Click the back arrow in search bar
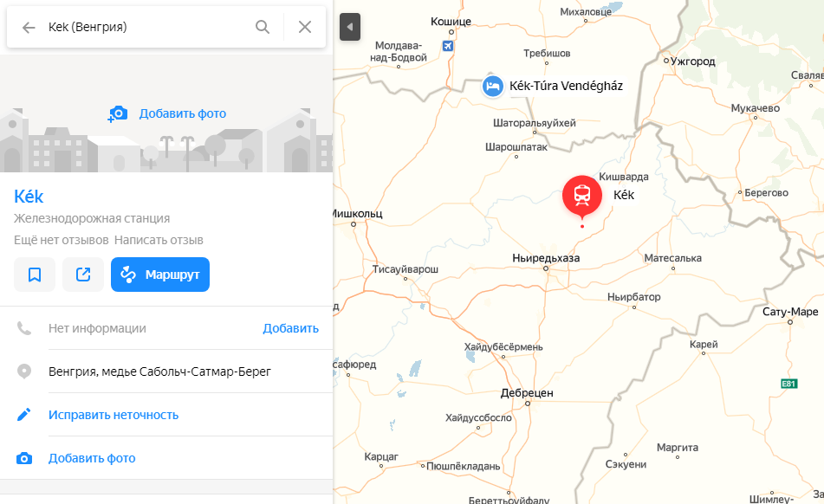The height and width of the screenshot is (504, 824). tap(29, 27)
